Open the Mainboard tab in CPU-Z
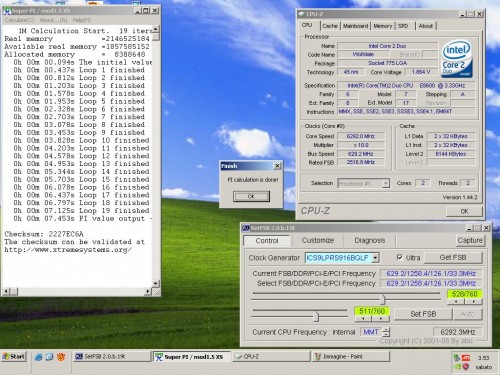The image size is (500, 375). (355, 26)
